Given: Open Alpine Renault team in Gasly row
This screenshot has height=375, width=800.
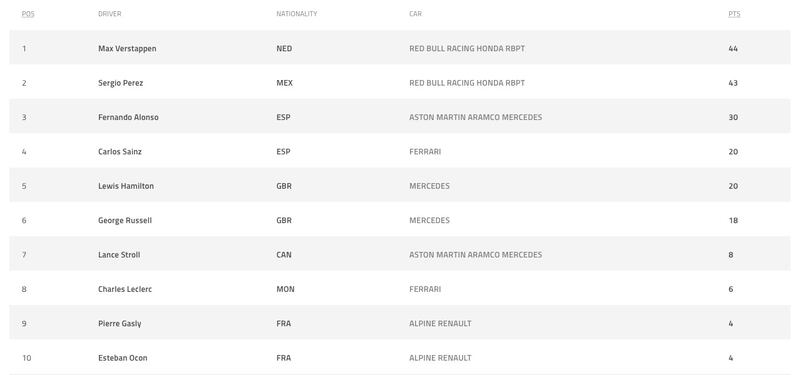Looking at the screenshot, I should pos(440,323).
